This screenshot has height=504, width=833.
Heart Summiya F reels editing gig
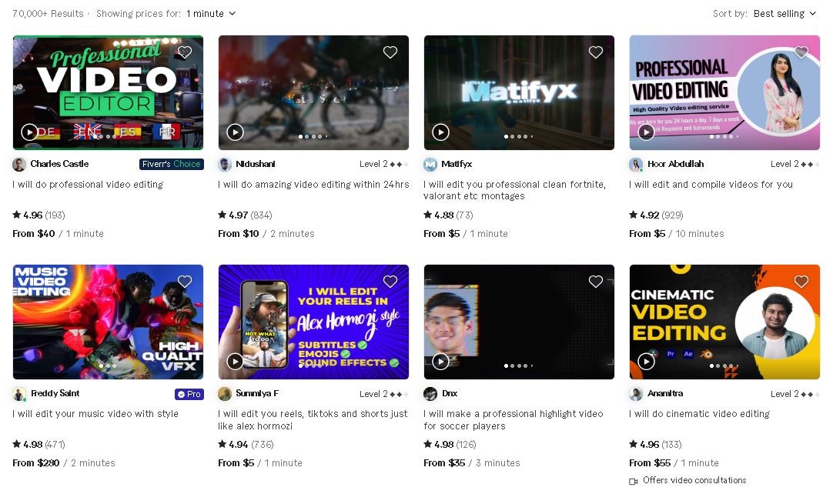click(x=390, y=281)
